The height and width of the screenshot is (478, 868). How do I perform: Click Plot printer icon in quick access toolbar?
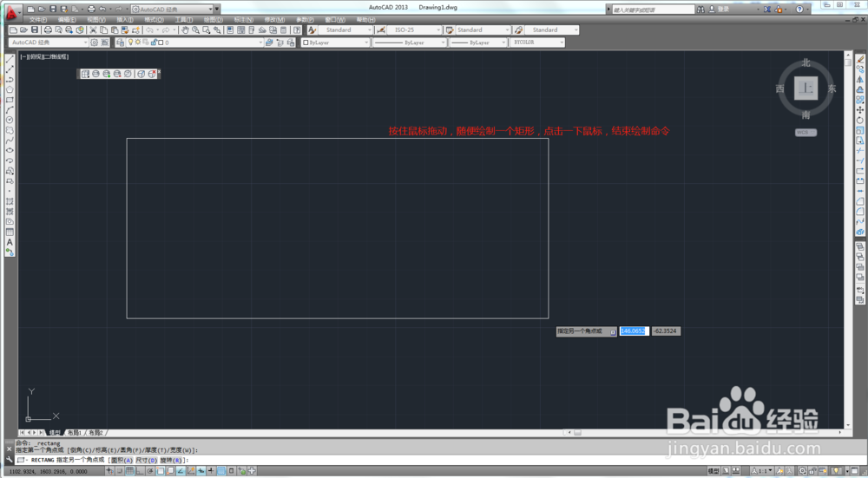click(x=91, y=9)
